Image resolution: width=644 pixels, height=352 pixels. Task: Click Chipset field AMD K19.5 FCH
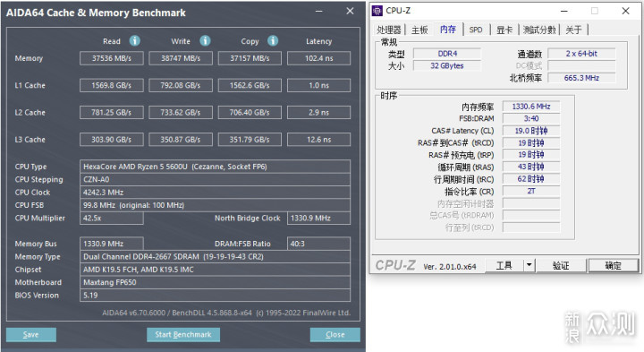click(216, 270)
